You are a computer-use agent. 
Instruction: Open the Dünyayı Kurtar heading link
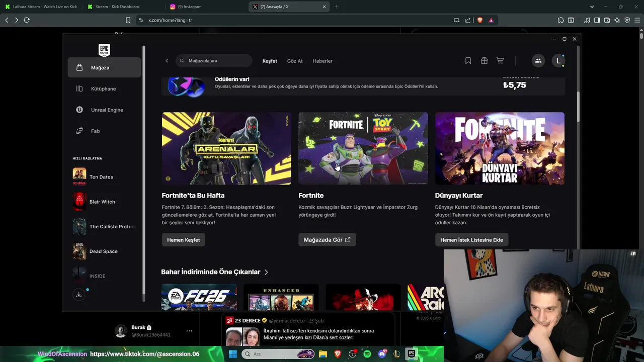click(459, 196)
